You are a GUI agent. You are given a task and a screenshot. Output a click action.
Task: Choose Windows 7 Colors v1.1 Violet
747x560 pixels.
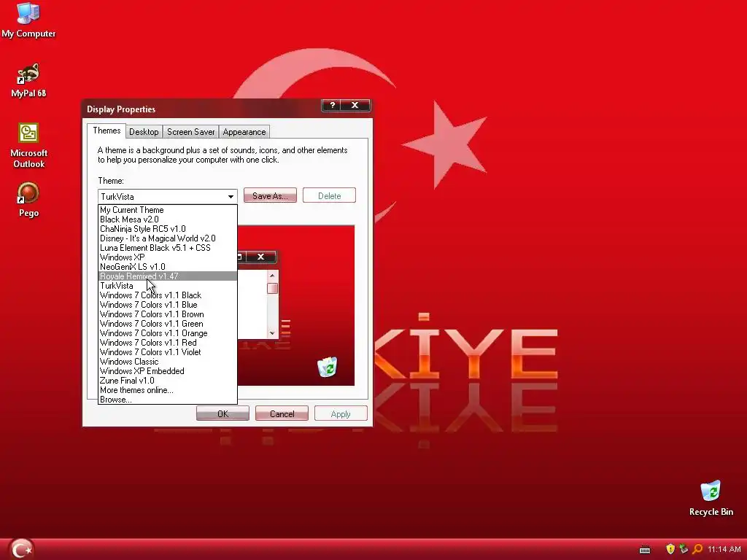(168, 352)
